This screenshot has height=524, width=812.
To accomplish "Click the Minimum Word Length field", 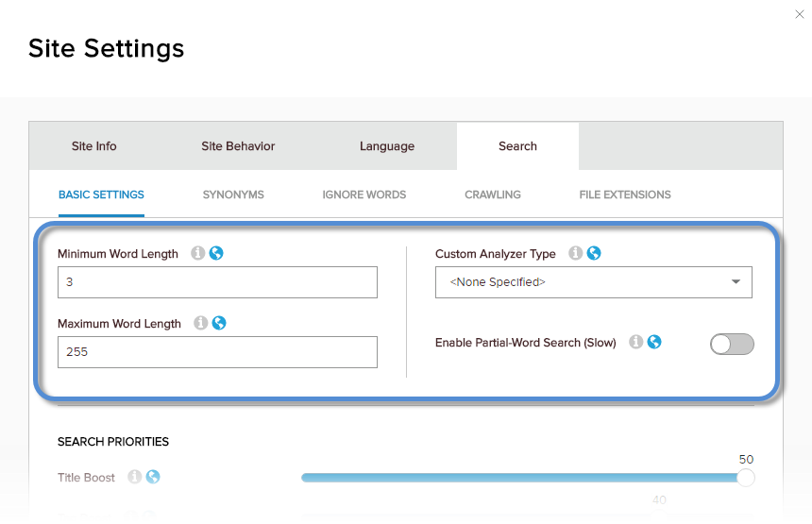I will [x=217, y=282].
